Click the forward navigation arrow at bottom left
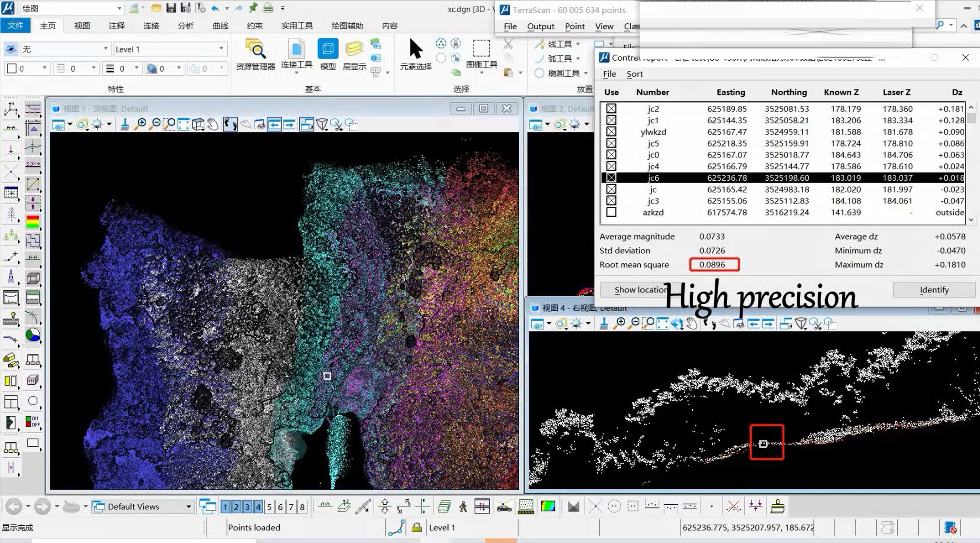 pos(42,506)
